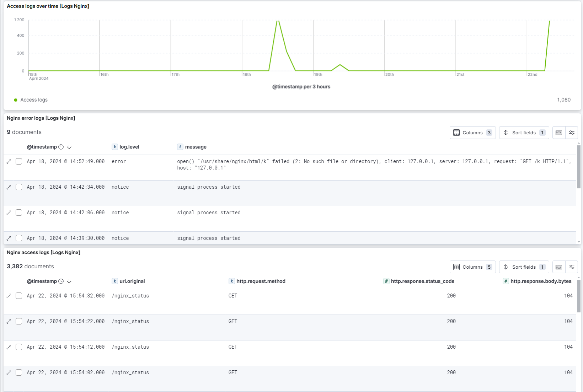Check the row for the 14:42:34 notice log
Screen dimensions: 583x392
(x=19, y=187)
